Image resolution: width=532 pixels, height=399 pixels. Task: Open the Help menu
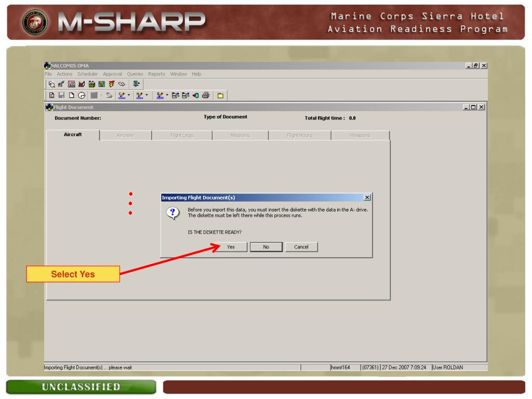196,74
